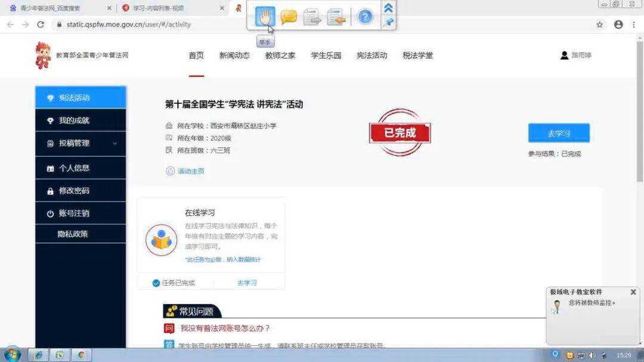Open the yellow chat bubble tool
Viewport: 644px width, 362px height.
pos(289,17)
